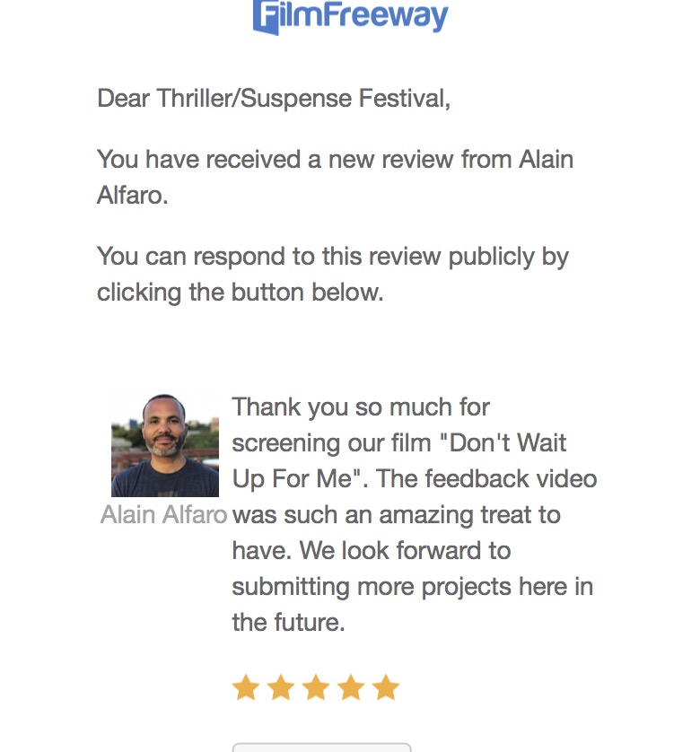The image size is (700, 752).
Task: Click the film title "Don't Wait" in review
Action: [507, 443]
